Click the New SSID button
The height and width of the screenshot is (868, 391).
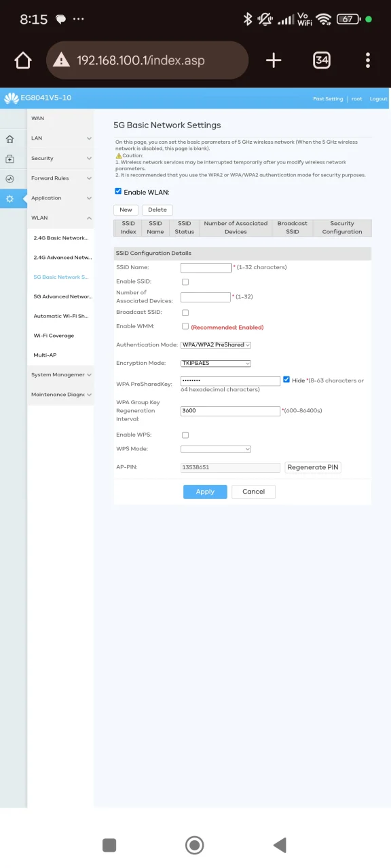click(x=126, y=210)
